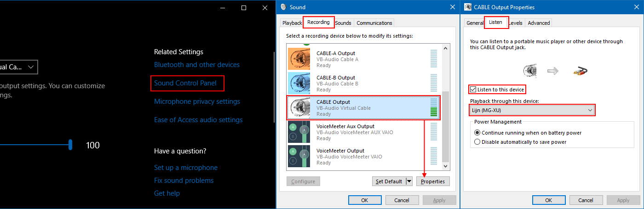Switch to the Levels tab

point(515,23)
